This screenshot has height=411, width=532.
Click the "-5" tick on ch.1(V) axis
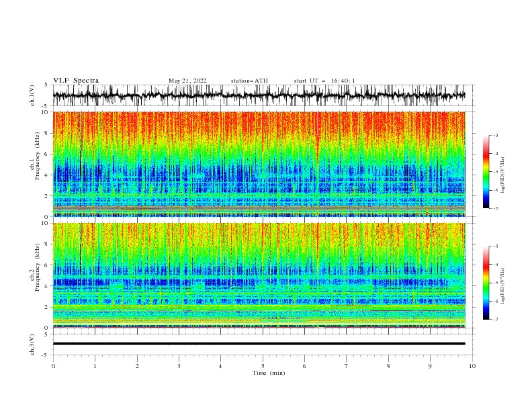pos(46,106)
